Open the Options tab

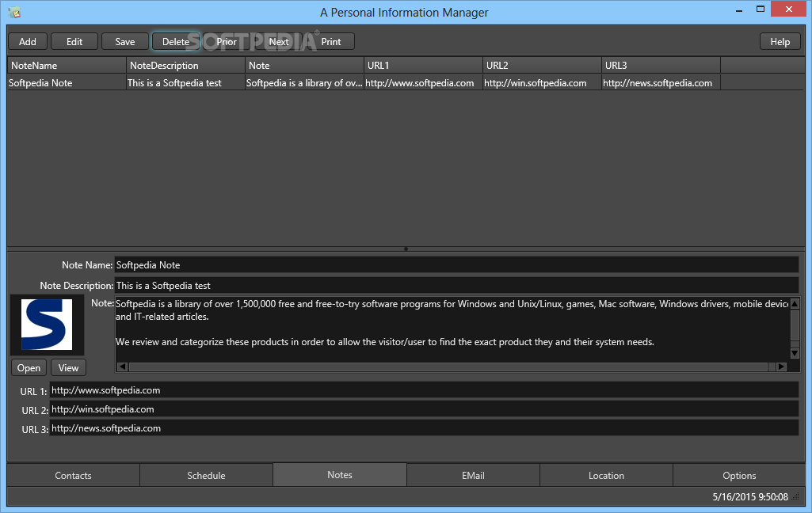pos(739,475)
